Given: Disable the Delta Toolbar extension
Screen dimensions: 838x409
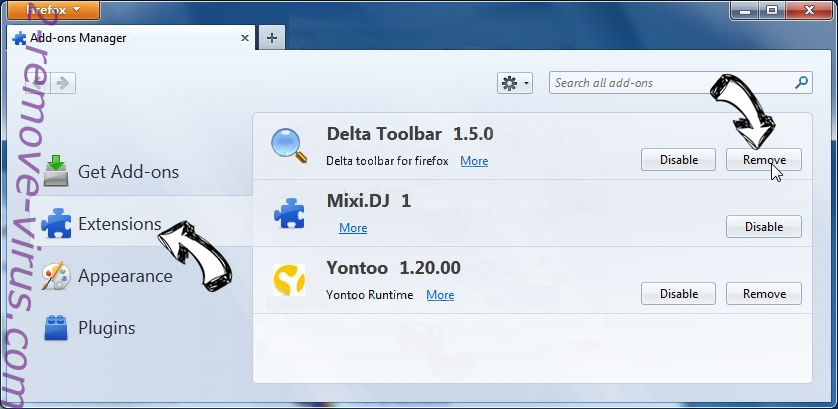Looking at the screenshot, I should click(678, 160).
